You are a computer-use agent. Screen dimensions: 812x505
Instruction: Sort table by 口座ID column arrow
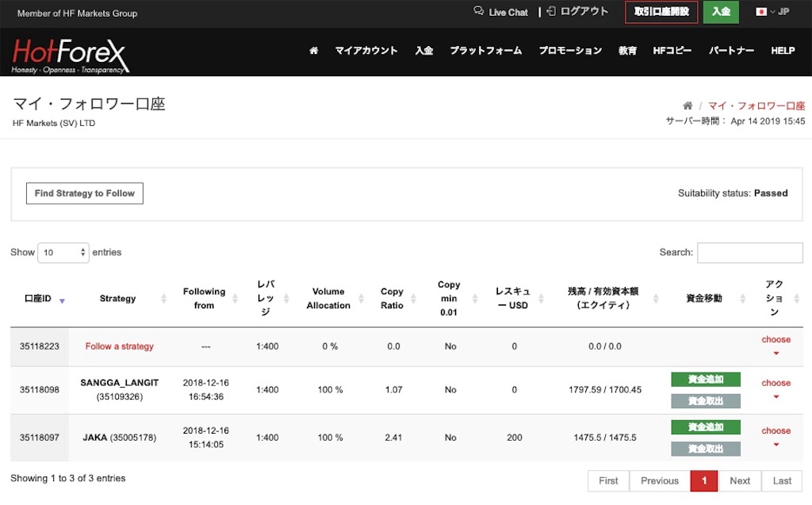(x=62, y=301)
